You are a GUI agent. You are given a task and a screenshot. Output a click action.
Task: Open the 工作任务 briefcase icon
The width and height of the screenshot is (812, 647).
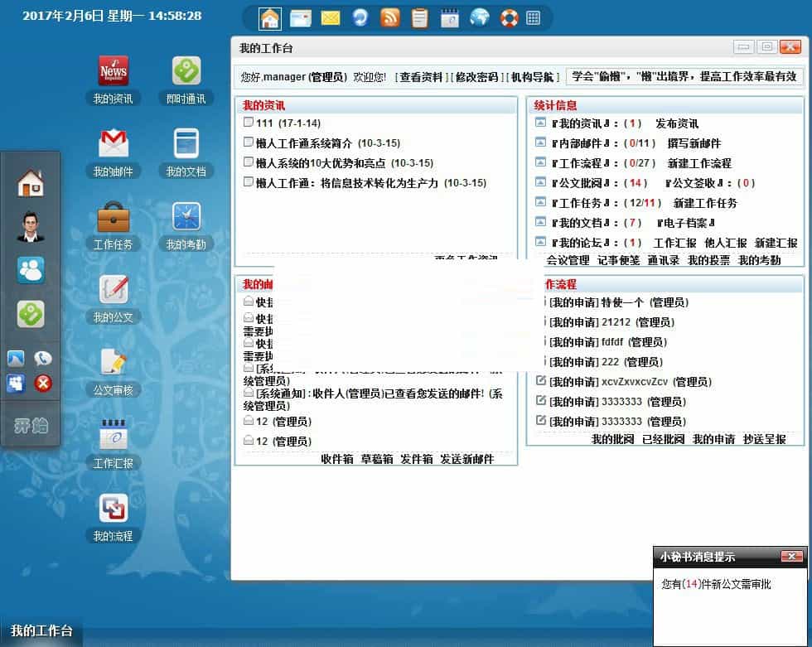113,218
